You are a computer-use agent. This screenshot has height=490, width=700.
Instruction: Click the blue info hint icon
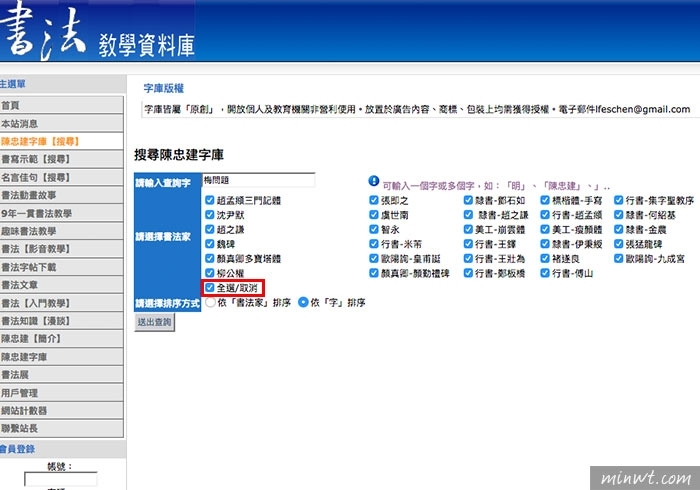tap(374, 181)
